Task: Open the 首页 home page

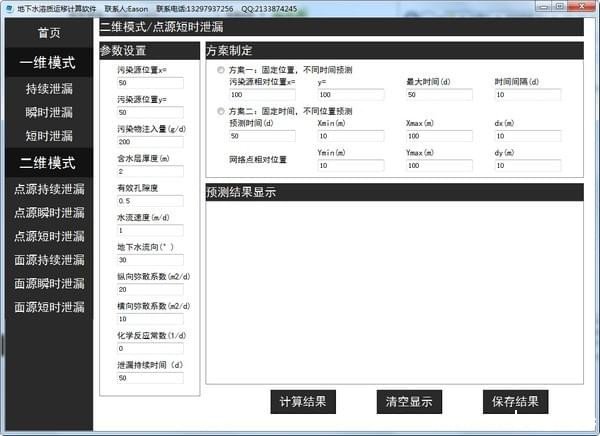Action: point(49,32)
